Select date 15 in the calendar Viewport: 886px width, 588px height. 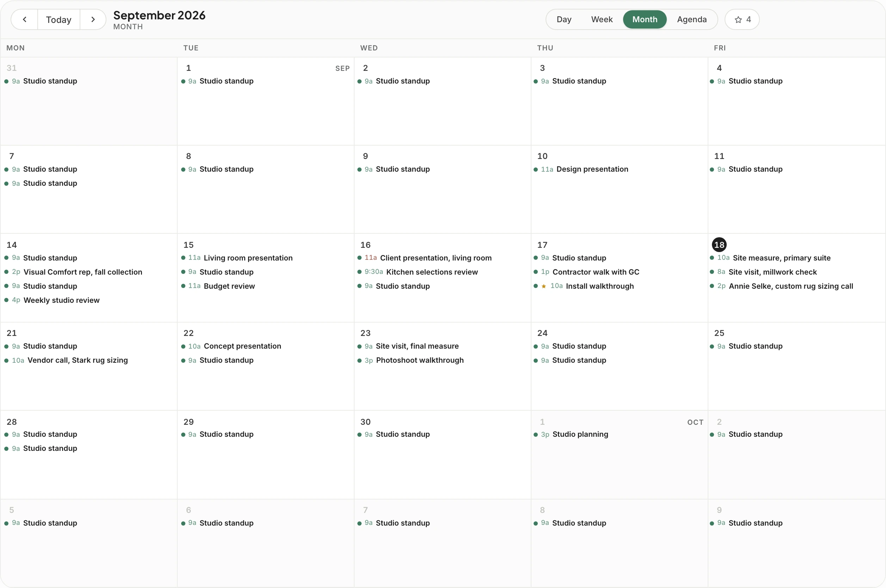coord(188,245)
